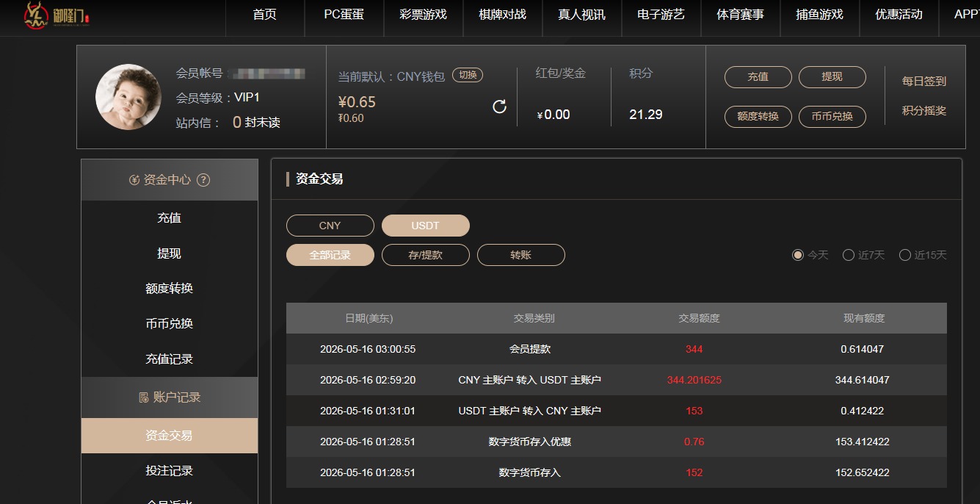Open 彩票游戏 menu item
Screen dimensions: 980x504
tap(424, 15)
